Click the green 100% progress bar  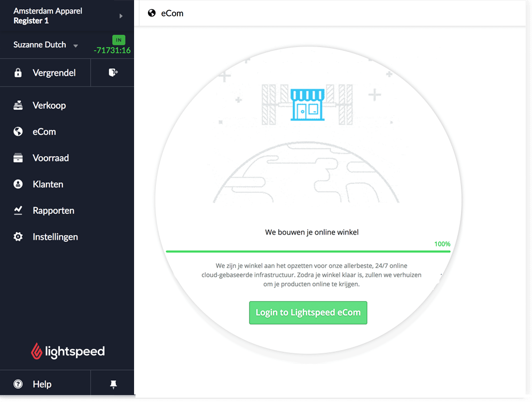coord(308,251)
